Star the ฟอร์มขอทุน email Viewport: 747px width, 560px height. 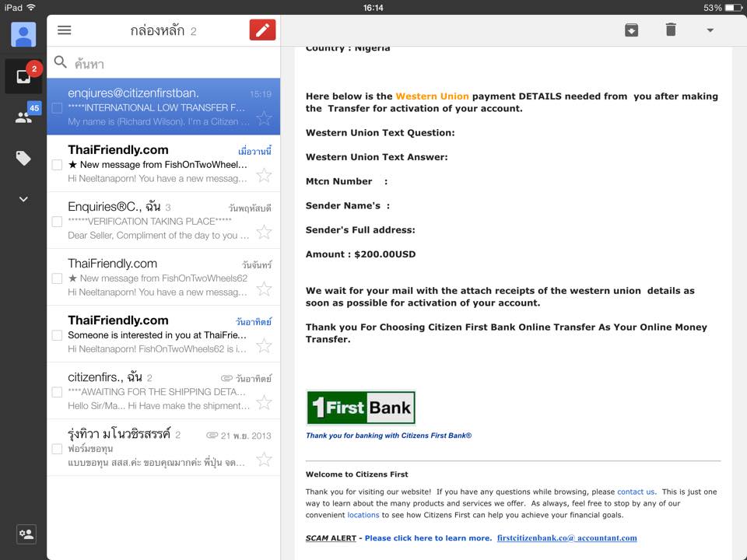pyautogui.click(x=264, y=459)
